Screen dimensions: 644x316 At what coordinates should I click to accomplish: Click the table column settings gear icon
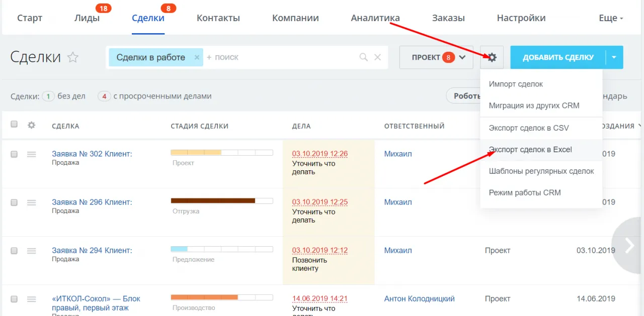pos(31,125)
